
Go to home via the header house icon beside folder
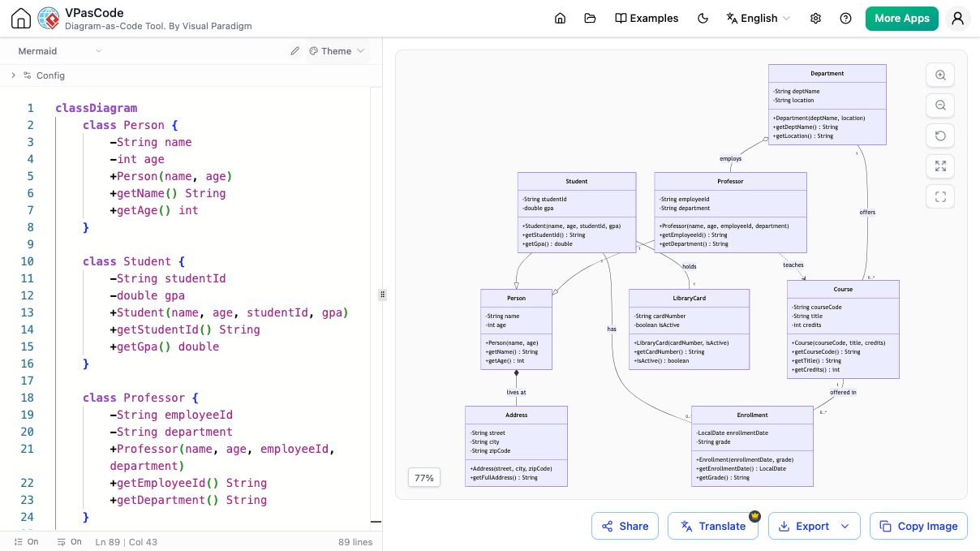(560, 19)
